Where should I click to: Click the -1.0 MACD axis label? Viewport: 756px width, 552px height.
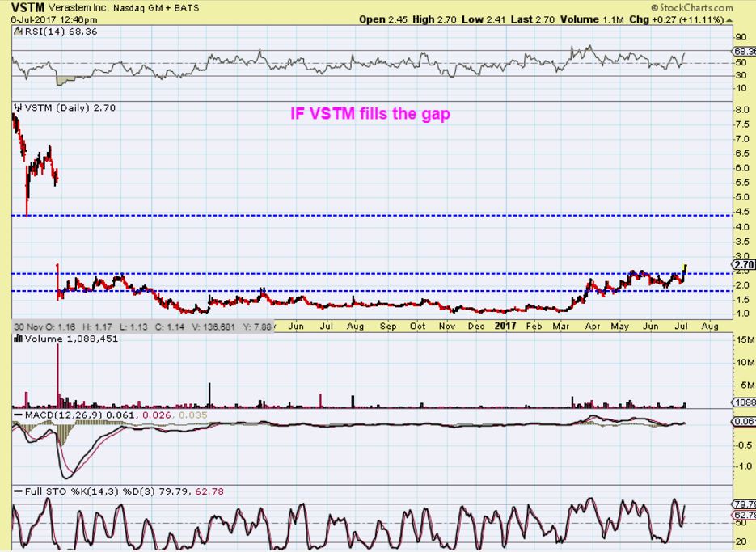tap(743, 466)
